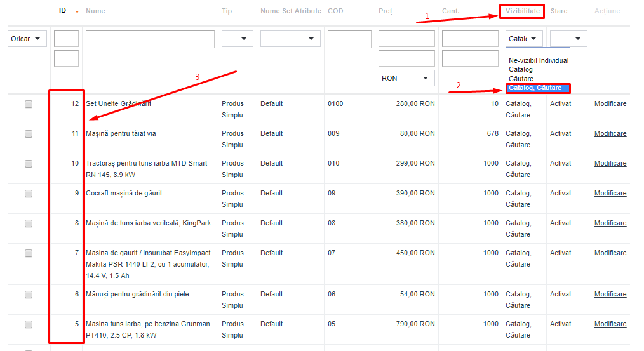The height and width of the screenshot is (351, 644).
Task: Open Modificare for Makita PSR 1440 product
Action: 610,253
